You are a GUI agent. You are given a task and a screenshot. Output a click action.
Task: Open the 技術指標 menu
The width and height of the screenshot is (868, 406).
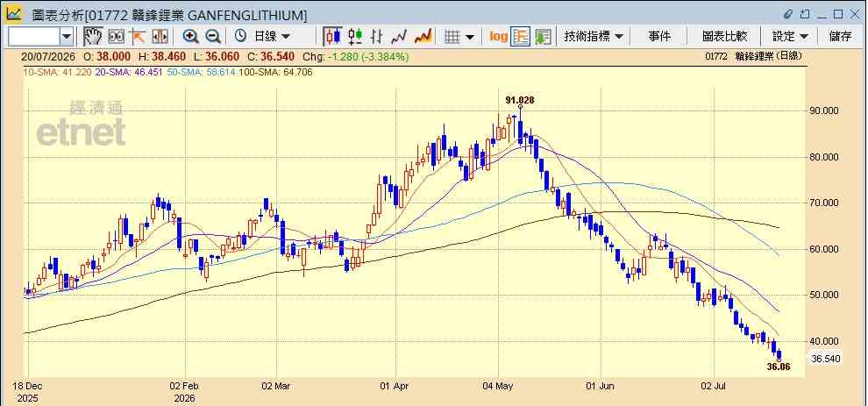[x=594, y=37]
